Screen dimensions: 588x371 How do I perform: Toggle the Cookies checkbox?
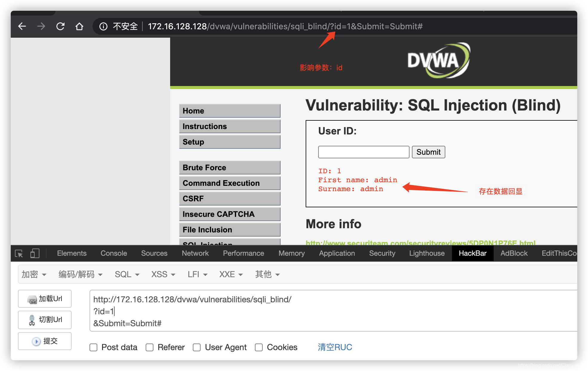(x=259, y=347)
